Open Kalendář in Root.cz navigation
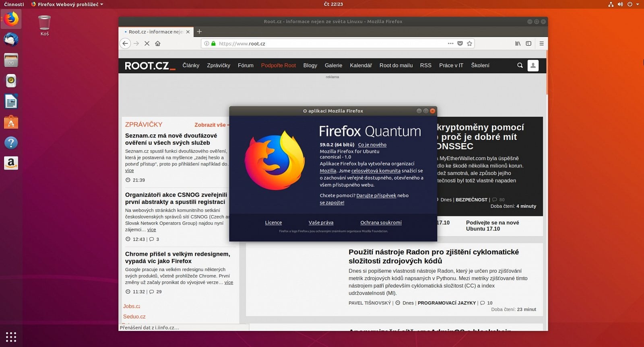644x347 pixels. click(x=361, y=65)
